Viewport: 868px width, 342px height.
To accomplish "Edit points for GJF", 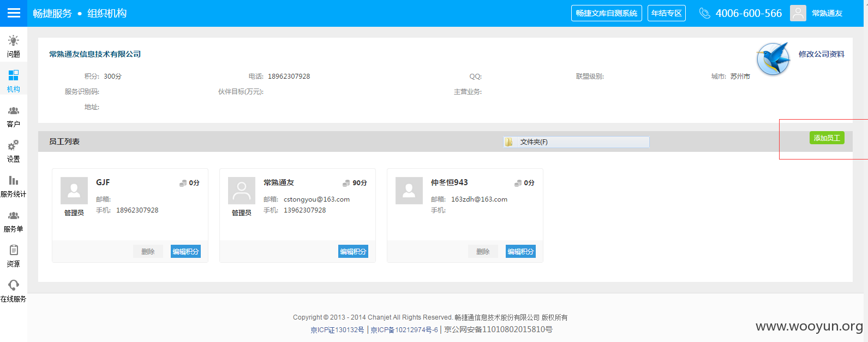I will pyautogui.click(x=185, y=251).
